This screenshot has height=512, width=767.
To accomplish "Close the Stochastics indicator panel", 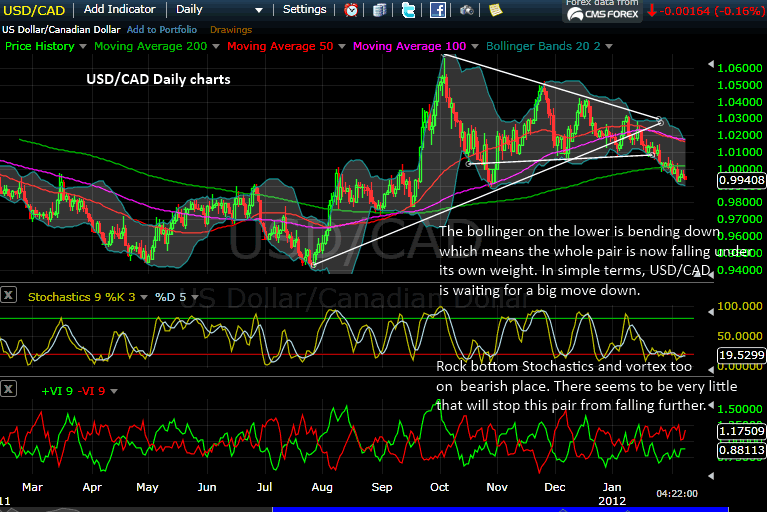I will pos(9,295).
